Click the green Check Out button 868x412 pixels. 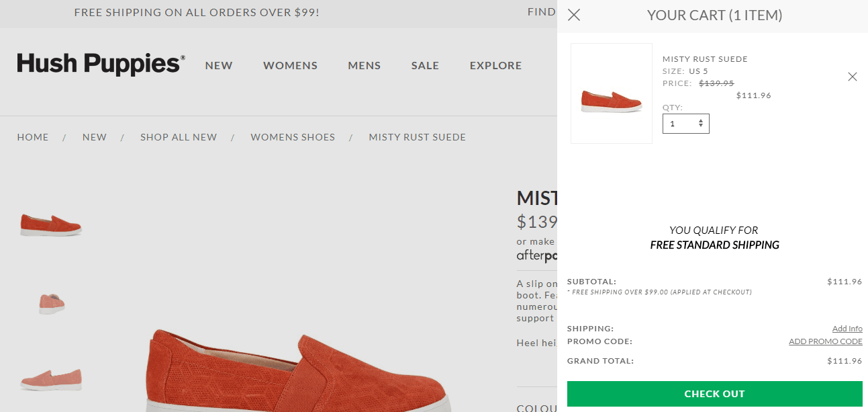click(714, 394)
